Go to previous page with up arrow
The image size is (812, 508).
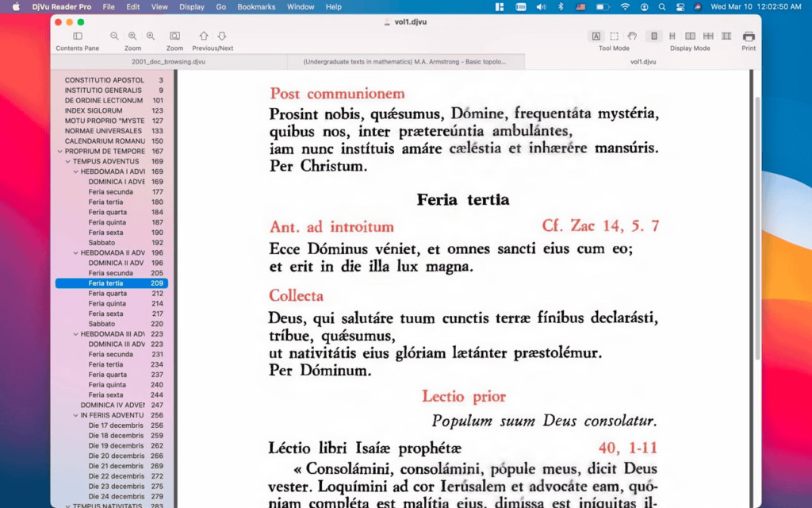pyautogui.click(x=204, y=36)
